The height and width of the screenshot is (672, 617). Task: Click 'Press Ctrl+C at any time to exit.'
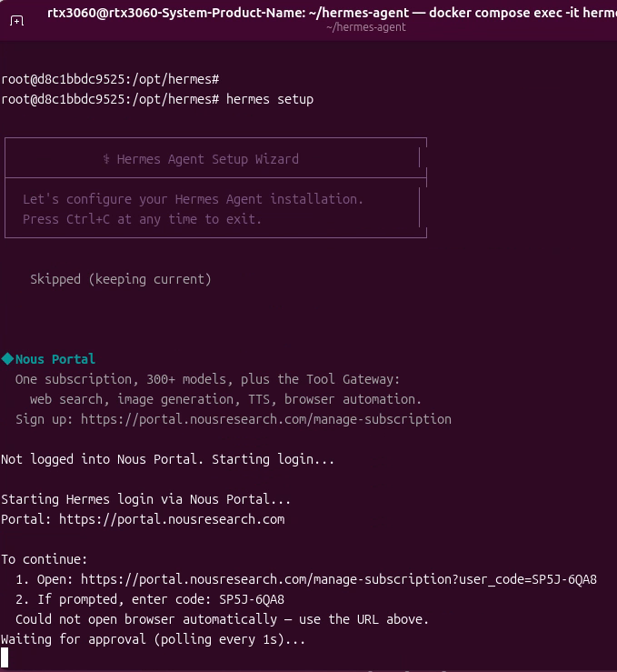(142, 219)
